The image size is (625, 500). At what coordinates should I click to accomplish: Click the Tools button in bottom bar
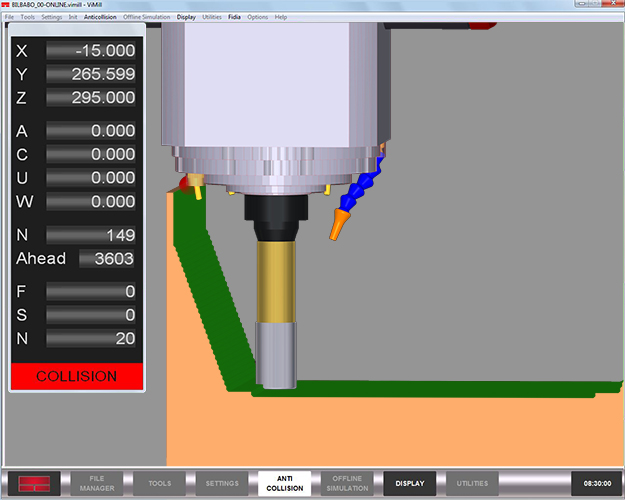pyautogui.click(x=160, y=484)
